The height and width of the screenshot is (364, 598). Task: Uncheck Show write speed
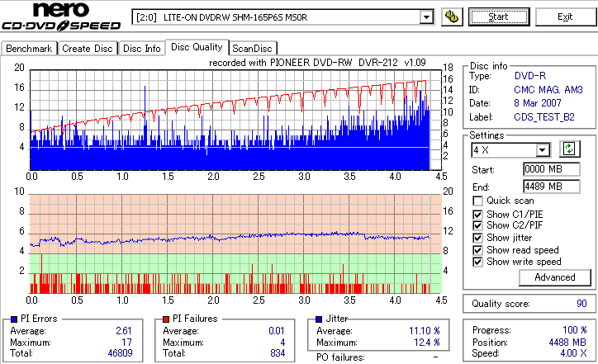tap(477, 262)
